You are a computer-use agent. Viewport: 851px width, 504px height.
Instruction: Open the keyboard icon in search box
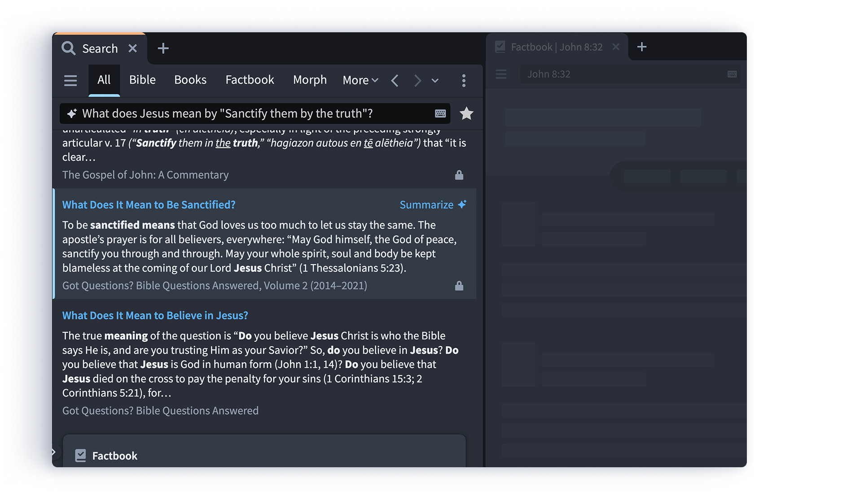[440, 113]
